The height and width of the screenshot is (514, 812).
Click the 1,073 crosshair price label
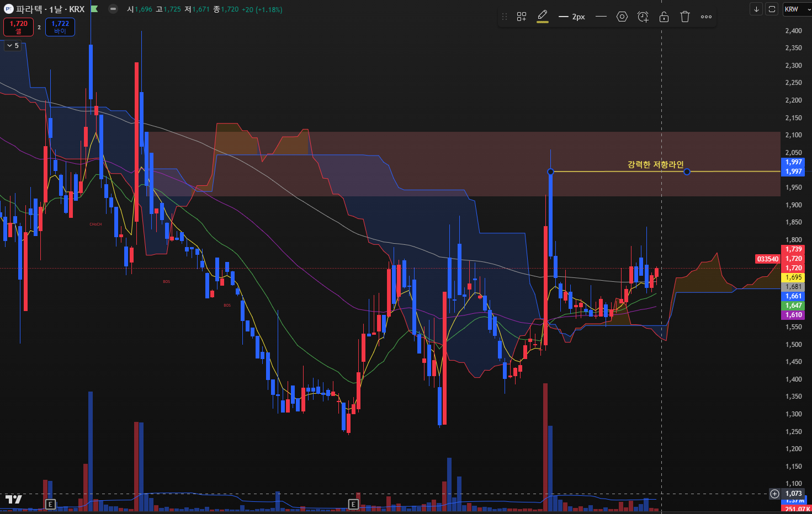tap(793, 494)
